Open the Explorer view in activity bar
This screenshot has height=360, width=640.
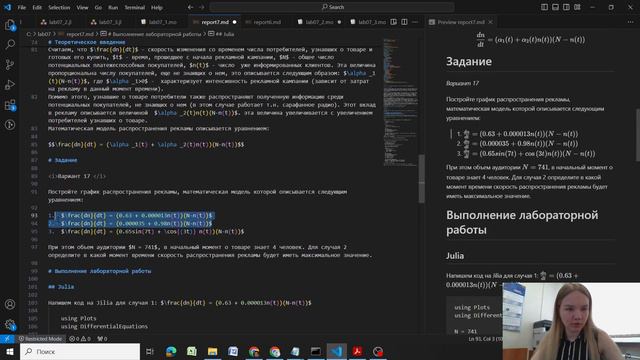pyautogui.click(x=10, y=25)
